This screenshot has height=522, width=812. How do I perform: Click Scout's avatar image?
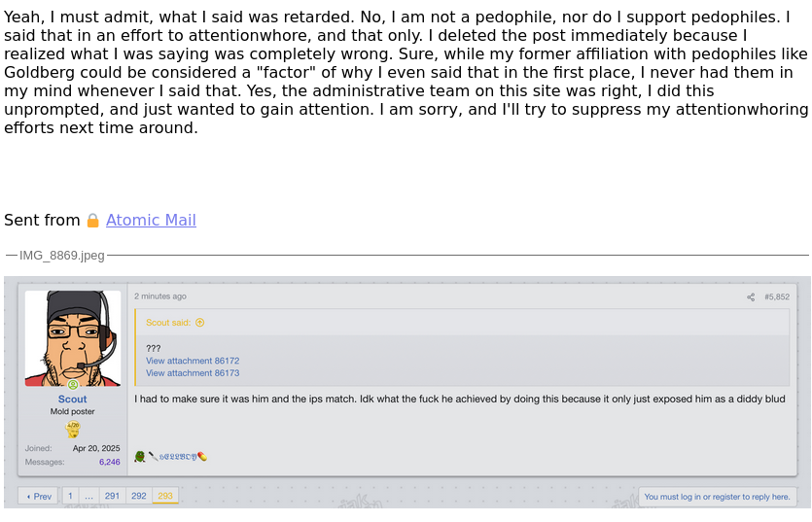point(73,338)
